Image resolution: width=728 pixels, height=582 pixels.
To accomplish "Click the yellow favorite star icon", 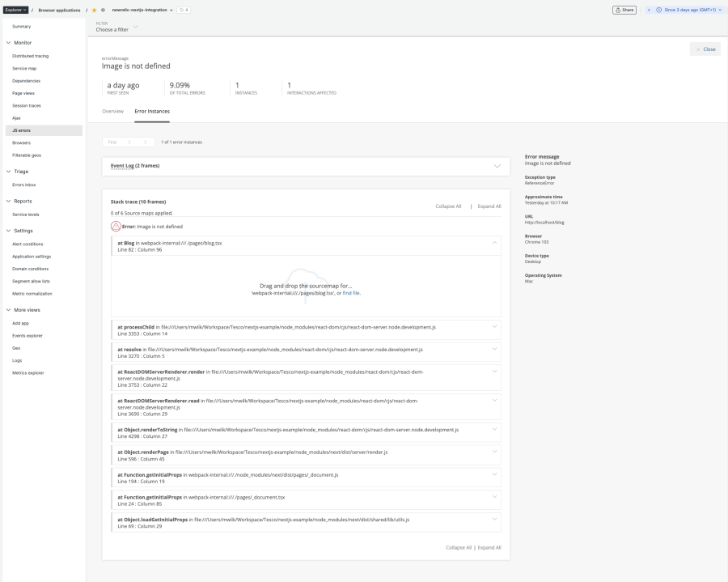I will coord(95,10).
